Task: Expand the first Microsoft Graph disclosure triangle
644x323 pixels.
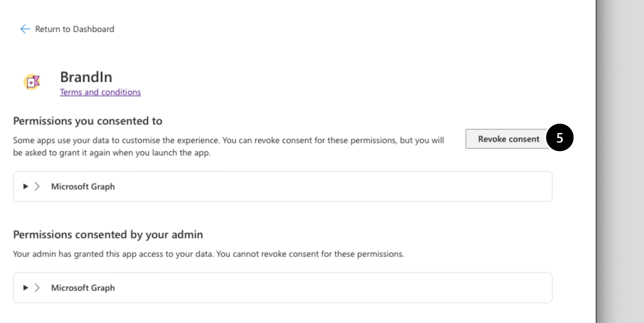Action: 26,186
